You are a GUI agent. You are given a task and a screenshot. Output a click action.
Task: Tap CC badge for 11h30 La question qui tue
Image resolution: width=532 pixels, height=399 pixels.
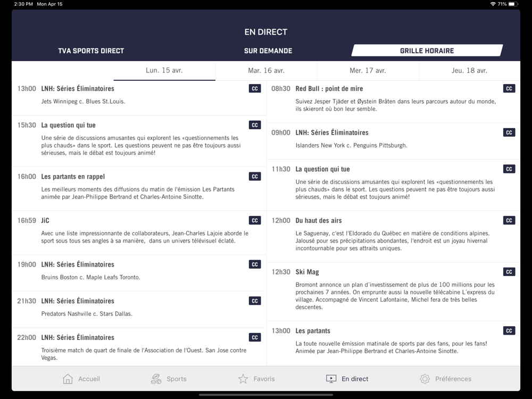coord(509,169)
